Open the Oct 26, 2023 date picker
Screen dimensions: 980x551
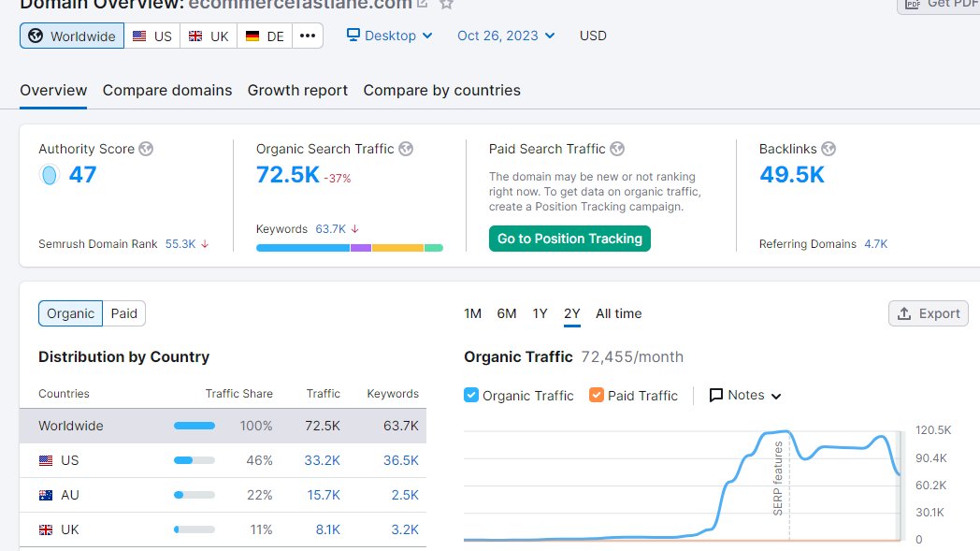point(506,36)
